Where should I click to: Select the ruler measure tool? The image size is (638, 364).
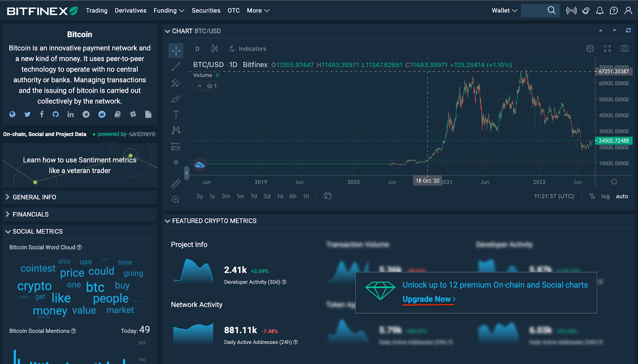pos(176,184)
